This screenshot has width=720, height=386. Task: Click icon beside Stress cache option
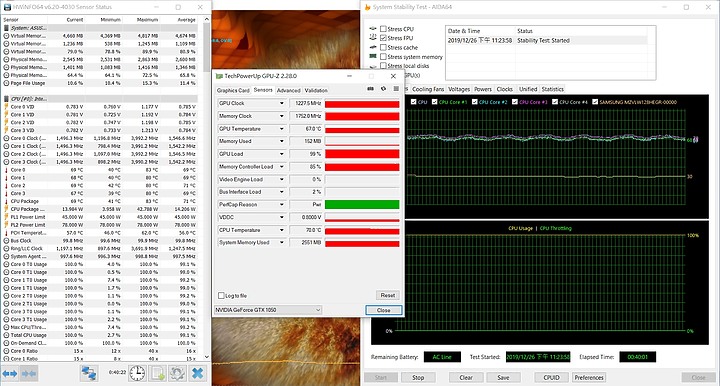373,47
